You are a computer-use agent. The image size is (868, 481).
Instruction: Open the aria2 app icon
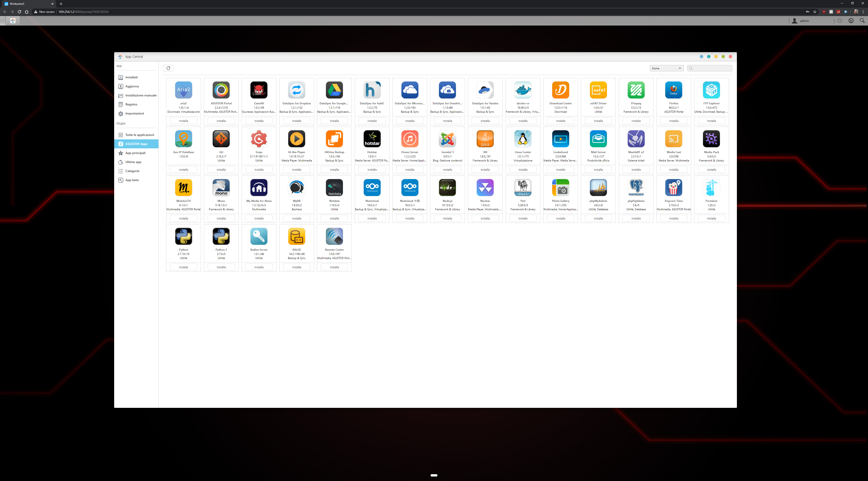click(x=183, y=90)
